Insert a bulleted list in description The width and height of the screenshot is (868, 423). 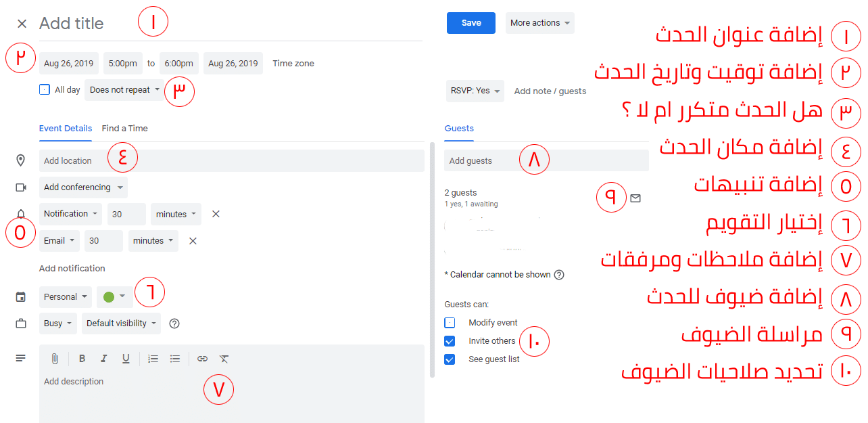[x=175, y=359]
